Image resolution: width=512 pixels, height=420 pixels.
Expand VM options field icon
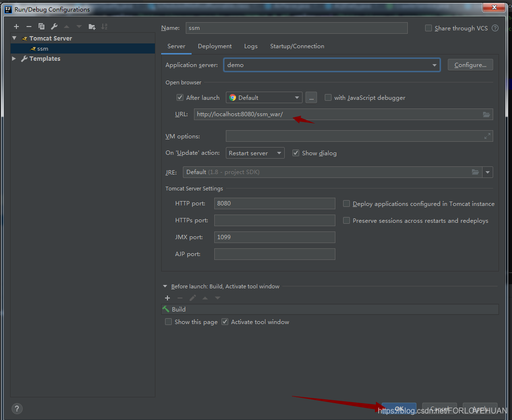click(x=487, y=136)
